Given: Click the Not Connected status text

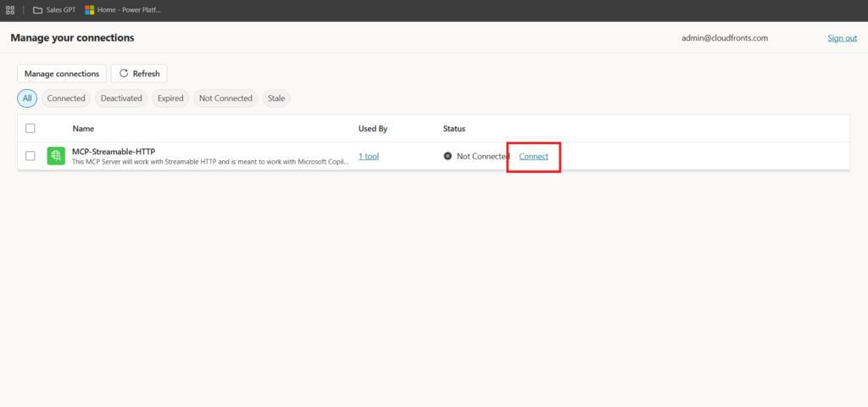Looking at the screenshot, I should [482, 156].
